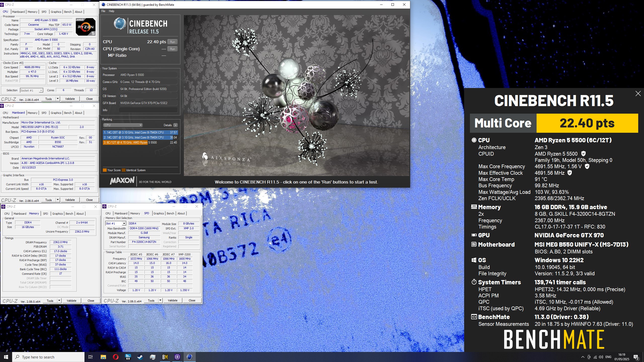The height and width of the screenshot is (362, 644).
Task: Open Steam from the taskbar
Action: point(140,357)
